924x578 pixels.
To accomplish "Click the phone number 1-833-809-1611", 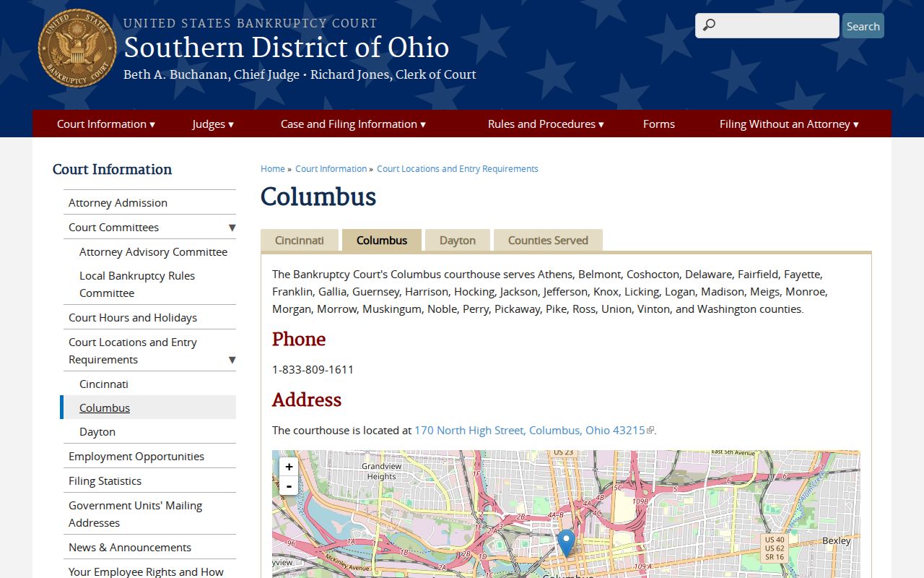I will pos(313,370).
